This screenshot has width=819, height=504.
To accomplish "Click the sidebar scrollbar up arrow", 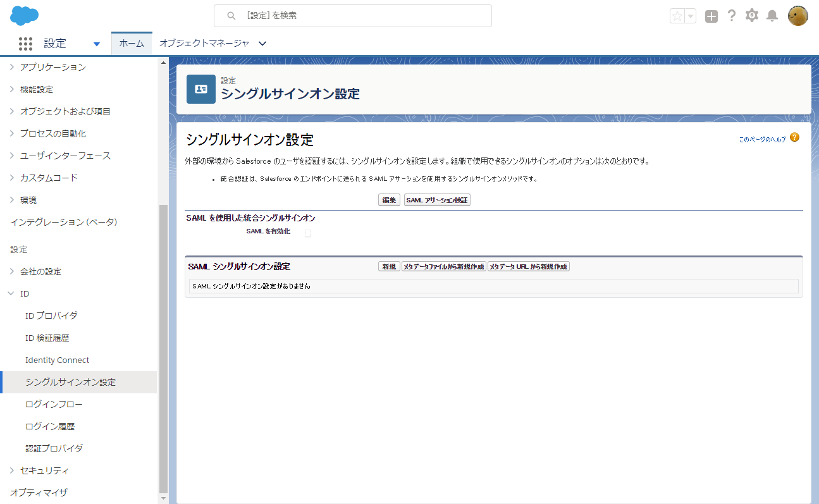I will (x=164, y=63).
